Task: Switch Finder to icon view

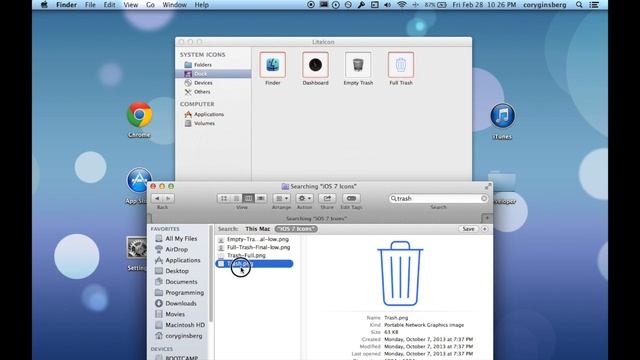Action: (x=224, y=198)
